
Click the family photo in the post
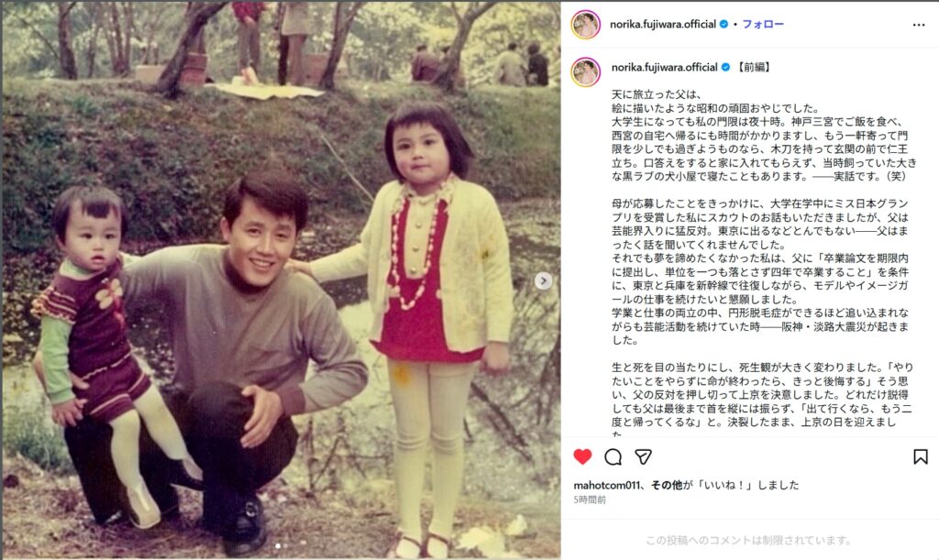point(281,280)
